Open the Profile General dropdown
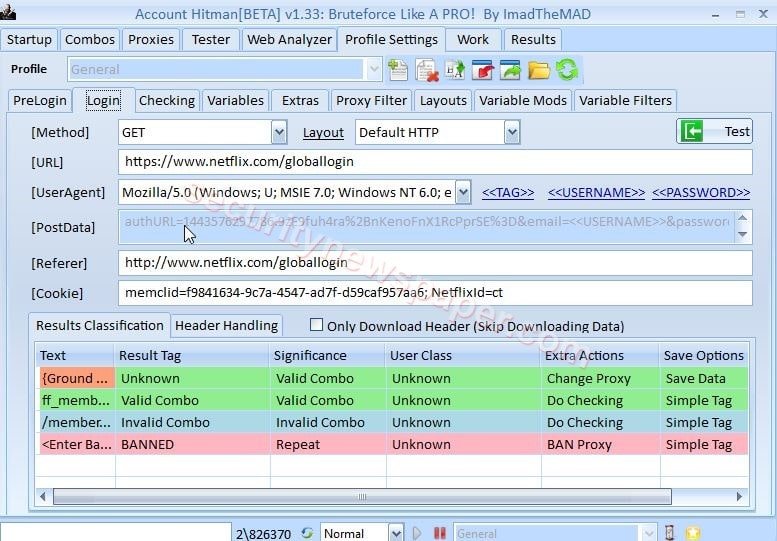The height and width of the screenshot is (541, 777). [374, 69]
